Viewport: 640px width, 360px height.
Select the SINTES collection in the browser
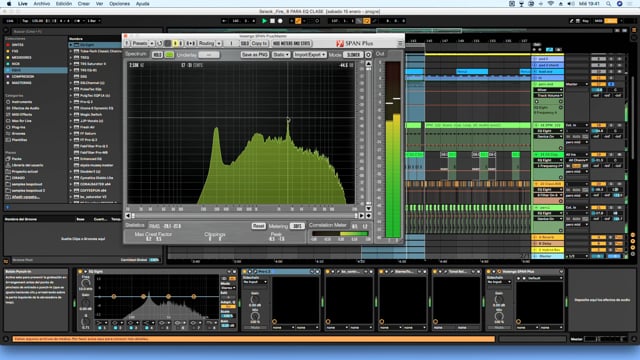point(18,45)
